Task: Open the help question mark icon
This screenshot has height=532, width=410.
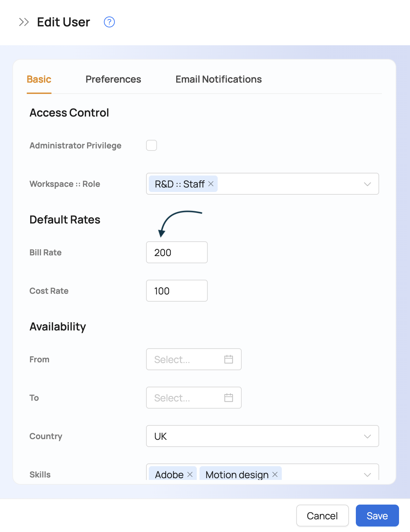Action: click(109, 22)
